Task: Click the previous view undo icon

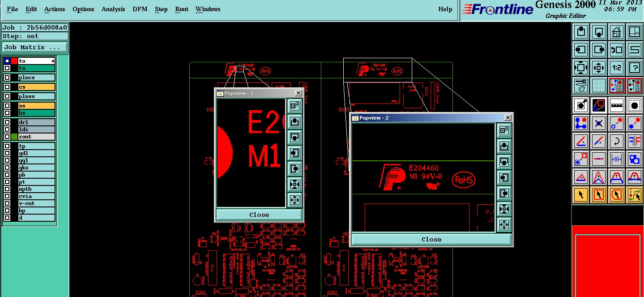Action: (x=617, y=49)
